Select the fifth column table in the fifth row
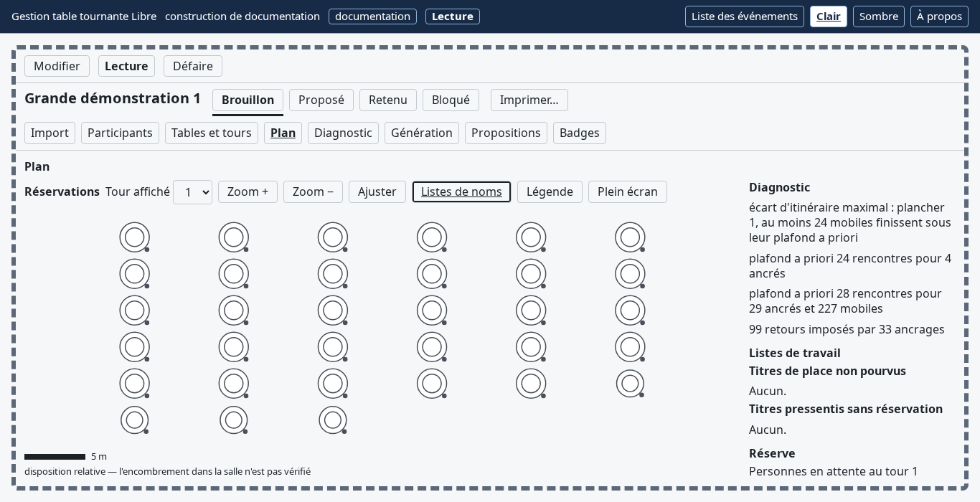 pyautogui.click(x=531, y=384)
